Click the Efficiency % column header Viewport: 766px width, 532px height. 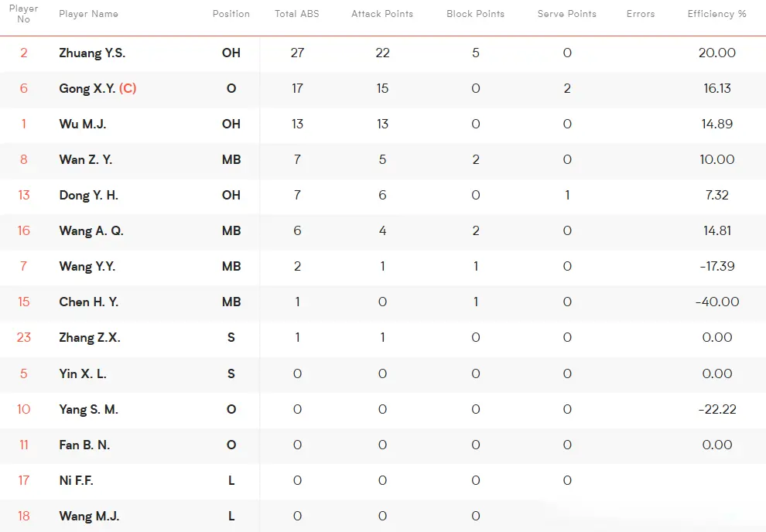(716, 14)
